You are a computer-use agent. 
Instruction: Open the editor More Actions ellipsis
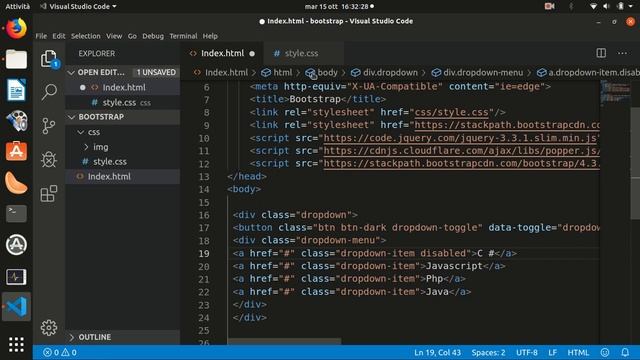622,53
